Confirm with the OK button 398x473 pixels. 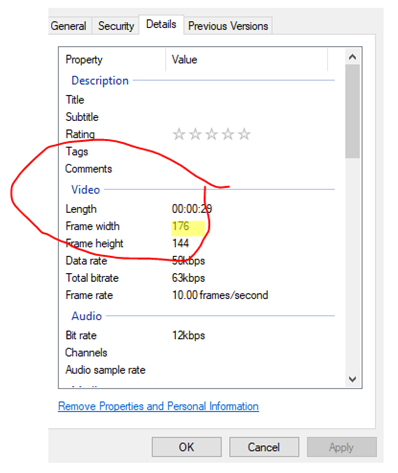[187, 447]
